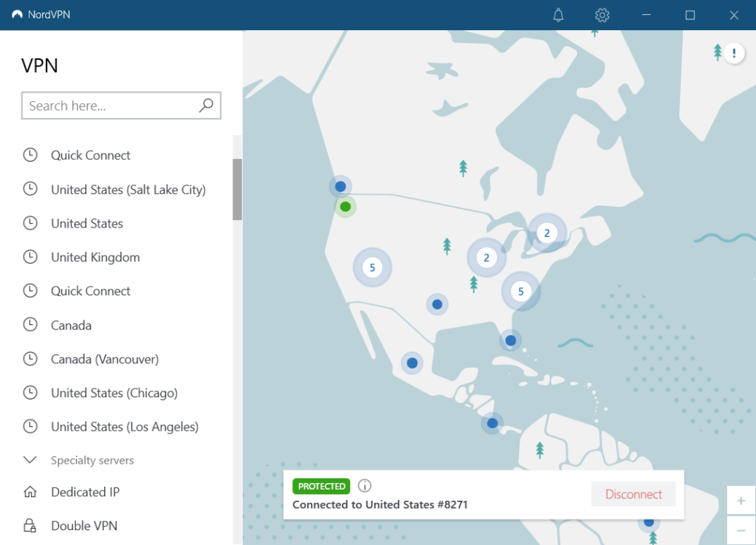Zoom in the map with plus button
This screenshot has width=756, height=545.
(741, 501)
